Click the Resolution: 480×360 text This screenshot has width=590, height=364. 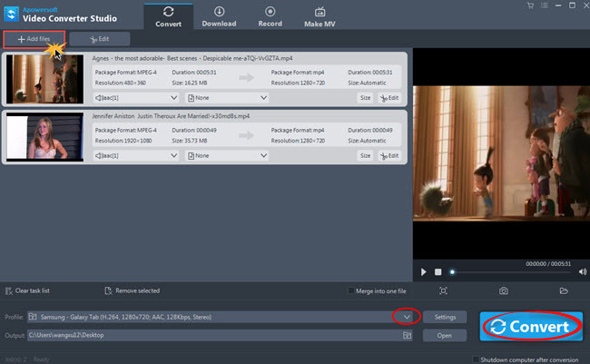(x=121, y=83)
